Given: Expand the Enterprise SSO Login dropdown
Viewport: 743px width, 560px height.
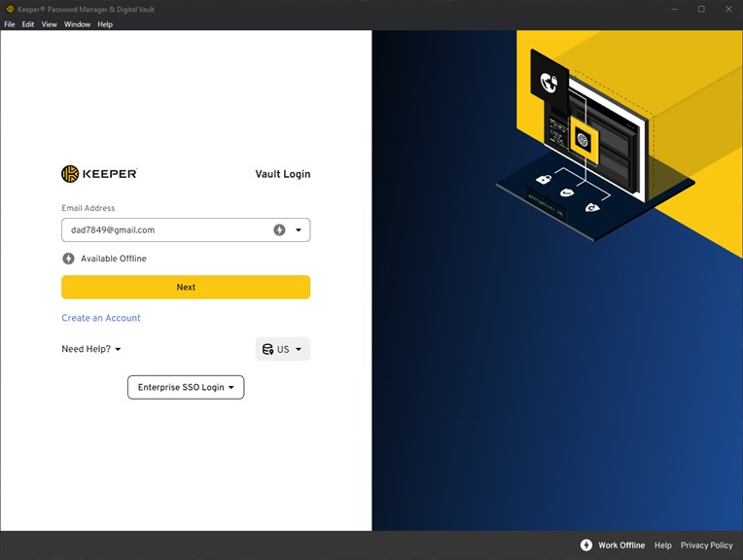Looking at the screenshot, I should coord(186,387).
